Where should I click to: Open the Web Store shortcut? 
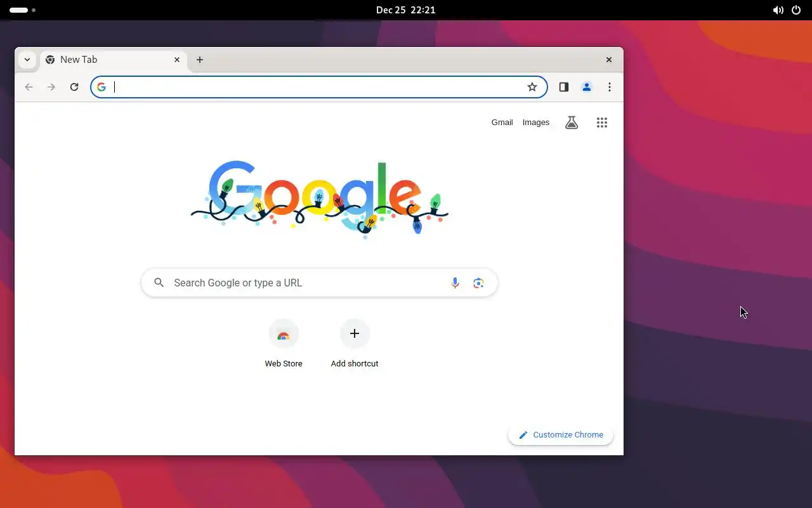pyautogui.click(x=284, y=344)
